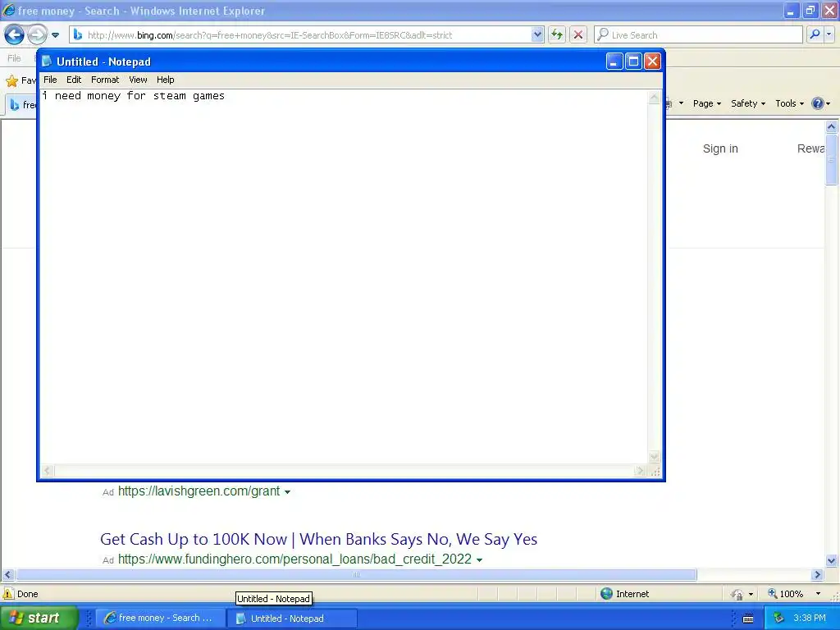
Task: Open the Tools menu in IE toolbar
Action: coord(789,103)
